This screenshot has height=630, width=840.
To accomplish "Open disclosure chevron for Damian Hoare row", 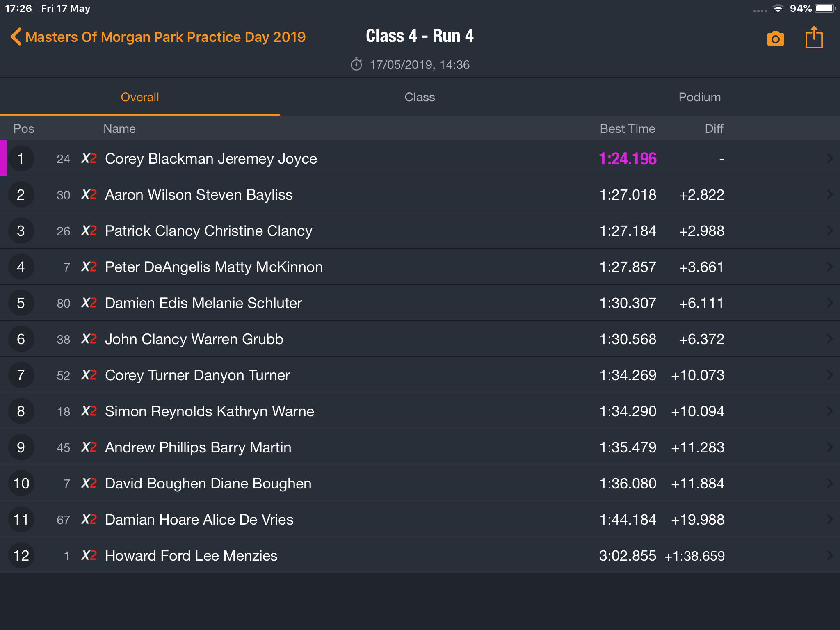I will tap(829, 519).
